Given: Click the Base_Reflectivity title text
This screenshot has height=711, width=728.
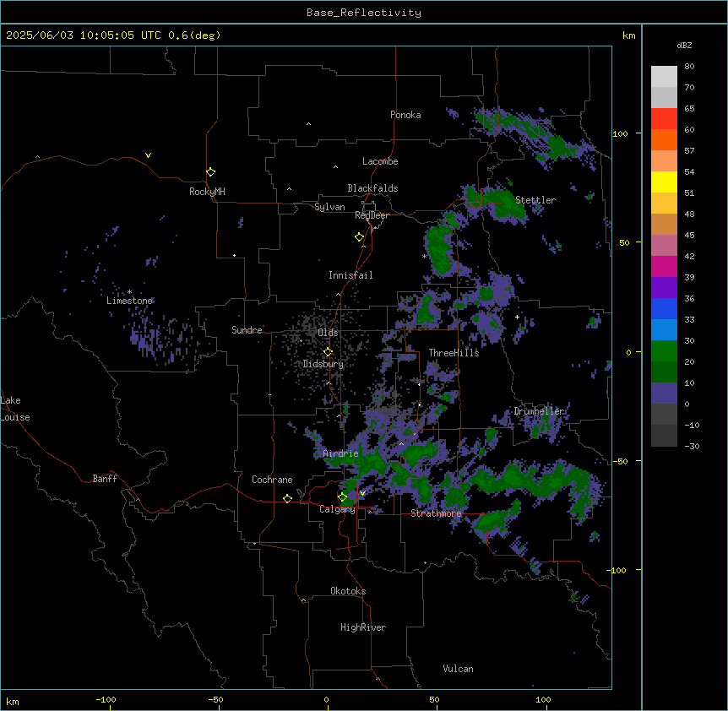Looking at the screenshot, I should click(x=363, y=13).
